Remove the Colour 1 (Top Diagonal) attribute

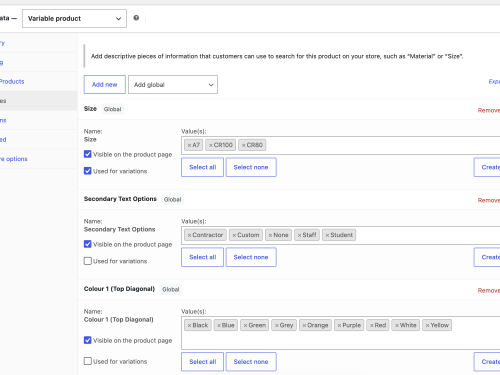(489, 290)
